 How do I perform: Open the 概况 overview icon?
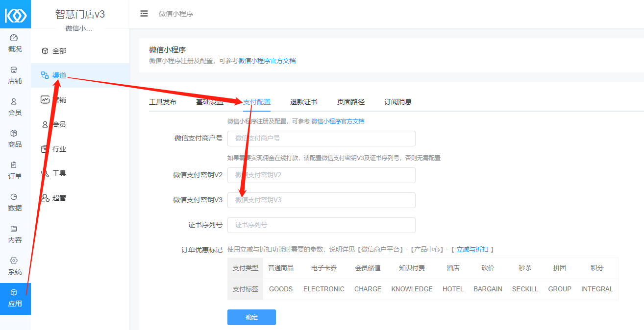point(14,38)
